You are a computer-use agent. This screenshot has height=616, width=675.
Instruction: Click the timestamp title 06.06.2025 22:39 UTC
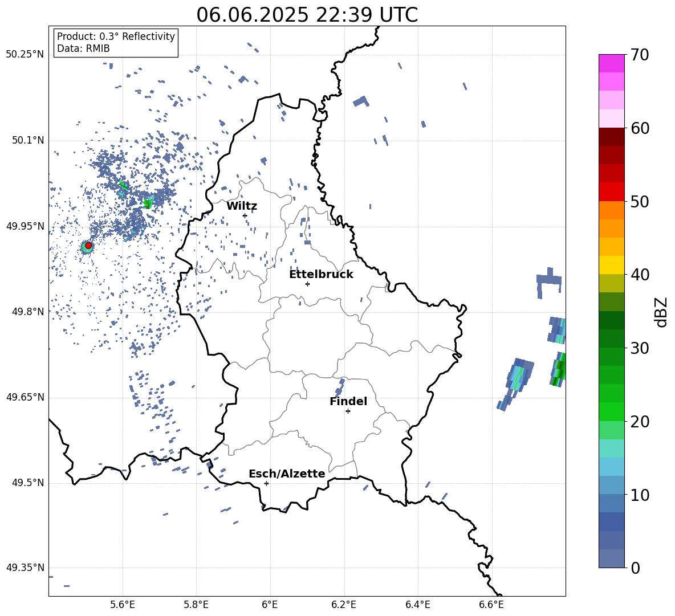click(307, 15)
